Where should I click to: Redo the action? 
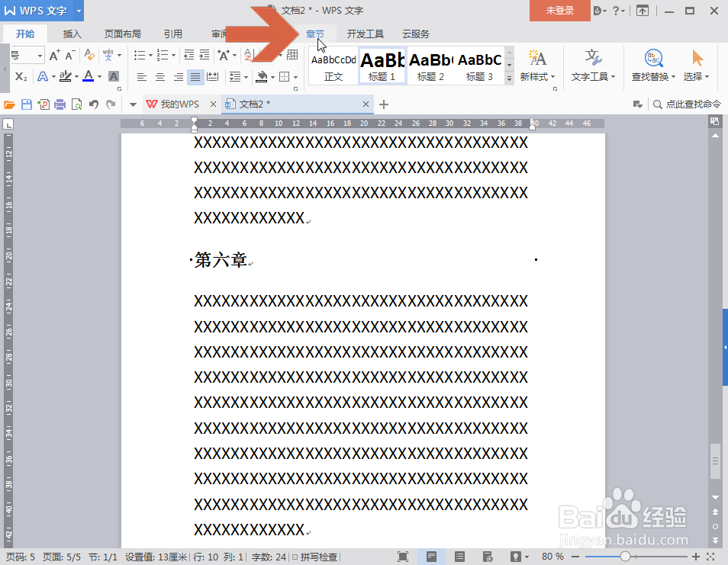111,104
